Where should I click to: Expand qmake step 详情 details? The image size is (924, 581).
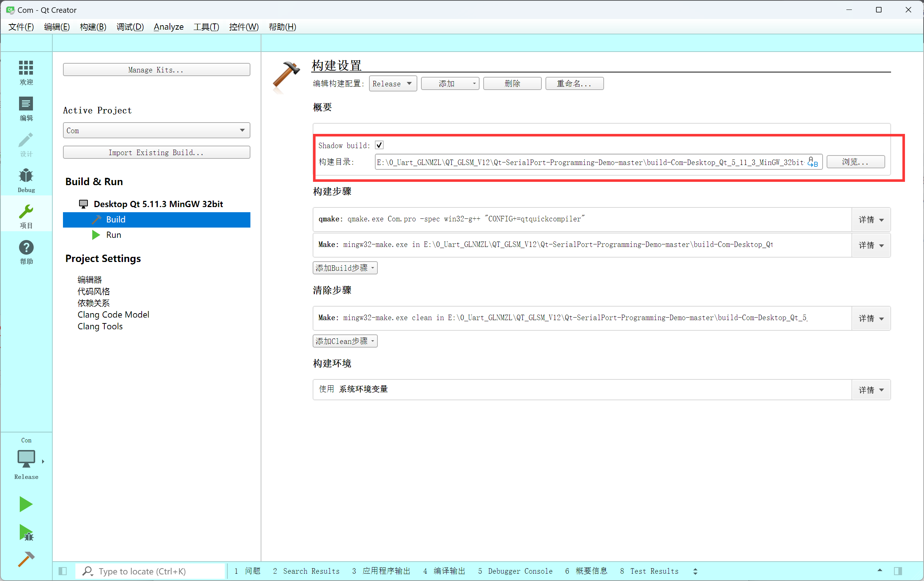tap(871, 220)
